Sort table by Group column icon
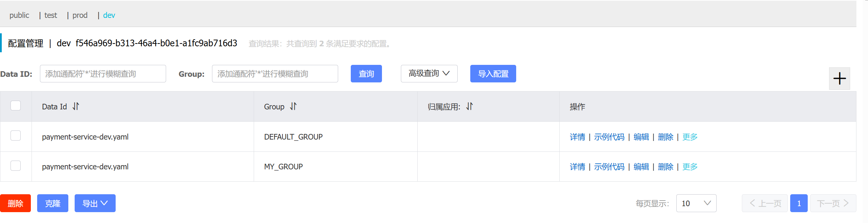Image resolution: width=868 pixels, height=223 pixels. point(293,107)
